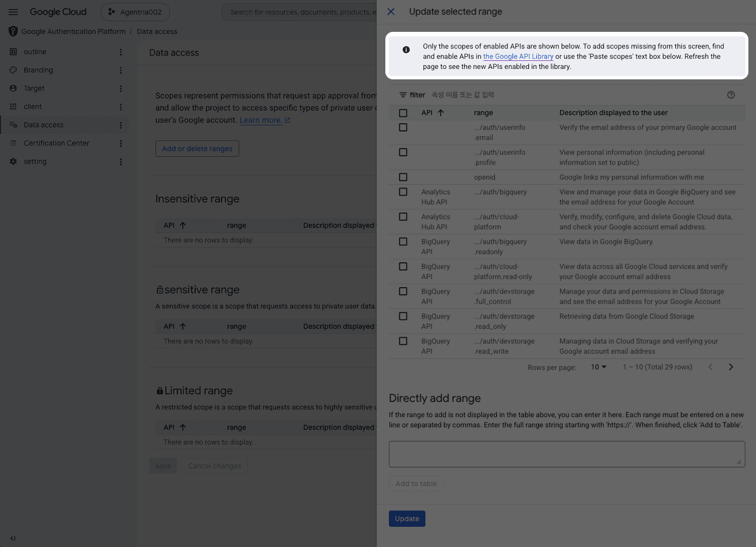
Task: Click the Cancel changes button
Action: click(x=214, y=466)
